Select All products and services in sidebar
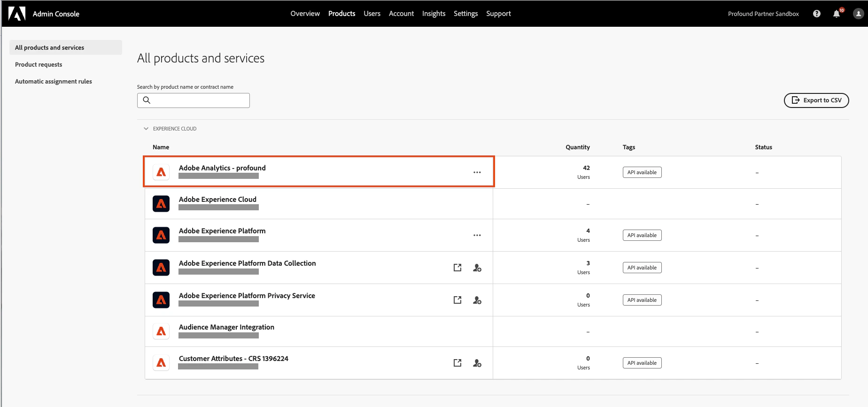Image resolution: width=868 pixels, height=407 pixels. point(66,47)
